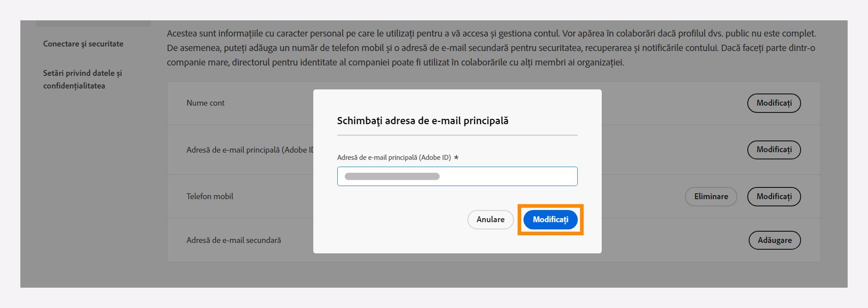868x308 pixels.
Task: Click Modificați for Adresă de e-mail principală
Action: pyautogui.click(x=774, y=149)
